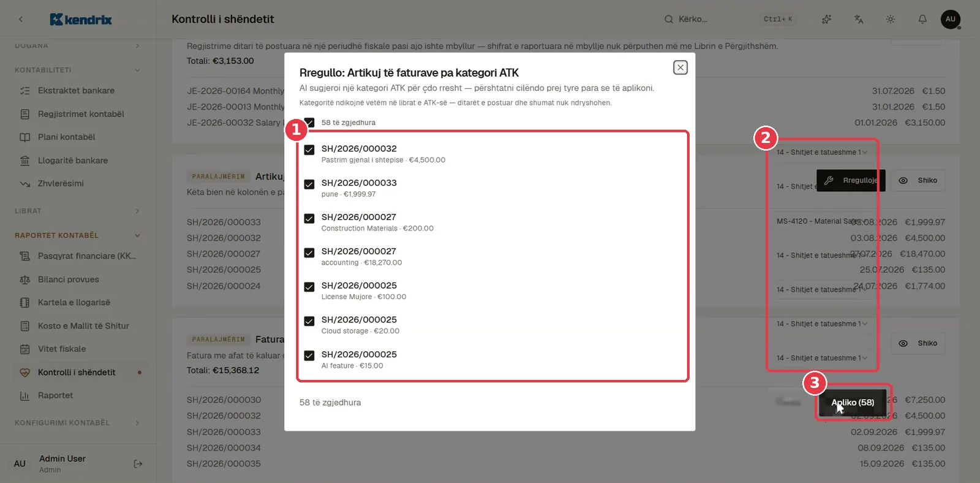Uncheck the License Mujore €100.00 row

[x=309, y=287]
